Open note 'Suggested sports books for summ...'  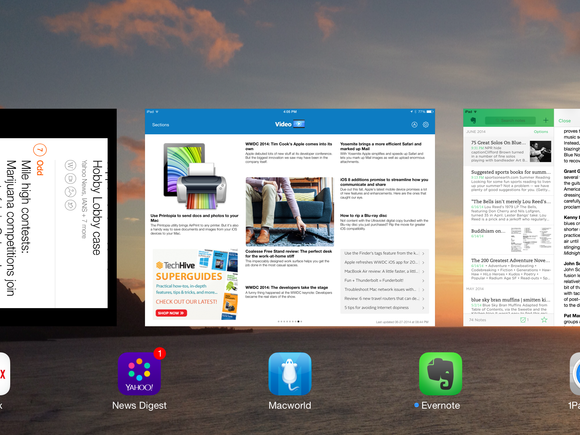tap(509, 181)
